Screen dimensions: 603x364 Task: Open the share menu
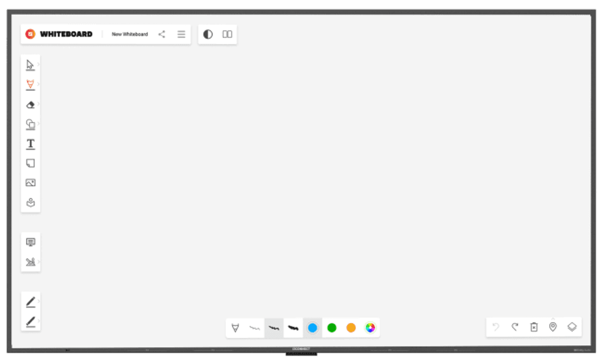[162, 34]
